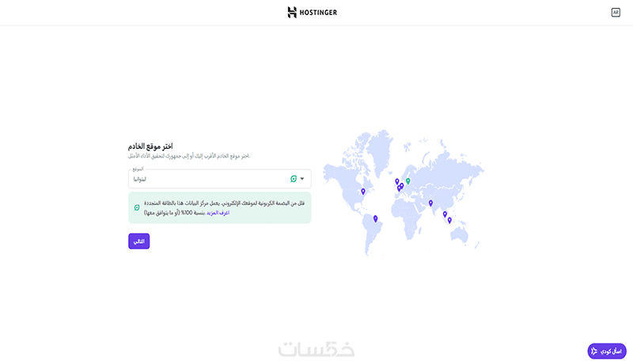Click the leaf icon in the green info banner
This screenshot has width=633, height=364.
[x=137, y=207]
